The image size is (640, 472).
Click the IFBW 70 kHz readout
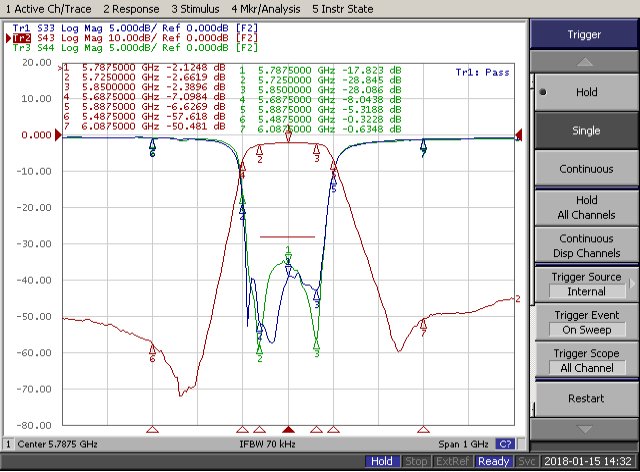pos(267,444)
